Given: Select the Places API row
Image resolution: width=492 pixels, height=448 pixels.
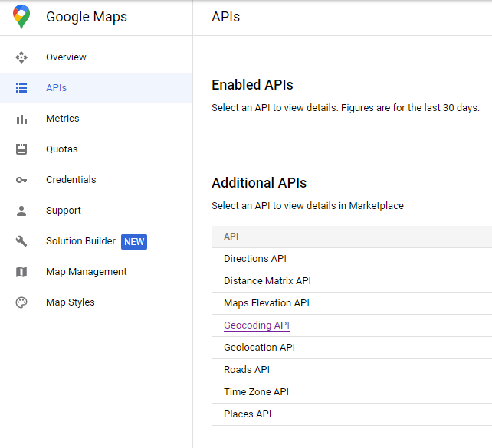Looking at the screenshot, I should coord(352,414).
